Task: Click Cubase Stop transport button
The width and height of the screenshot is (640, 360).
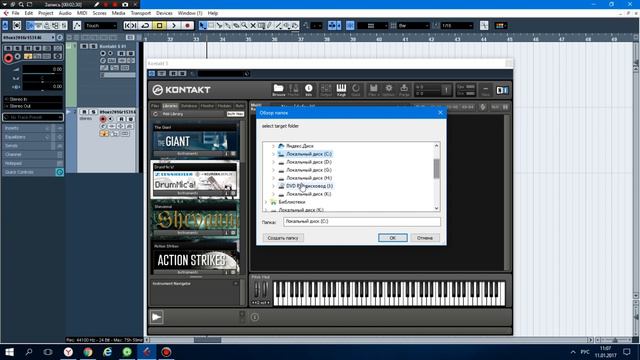Action: (160, 26)
